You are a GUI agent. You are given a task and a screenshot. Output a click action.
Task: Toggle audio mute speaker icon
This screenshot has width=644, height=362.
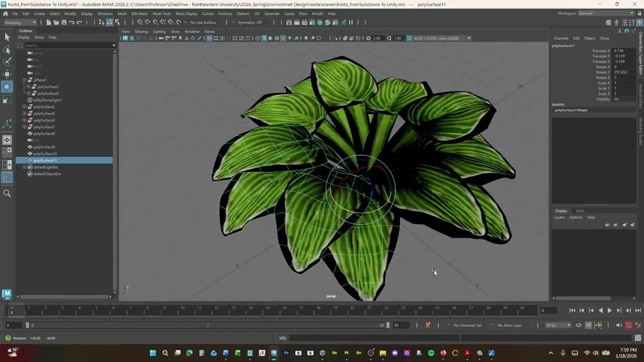(619, 325)
